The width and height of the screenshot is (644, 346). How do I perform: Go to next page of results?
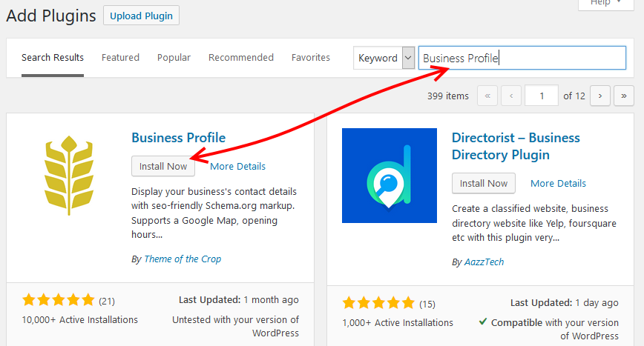click(600, 96)
